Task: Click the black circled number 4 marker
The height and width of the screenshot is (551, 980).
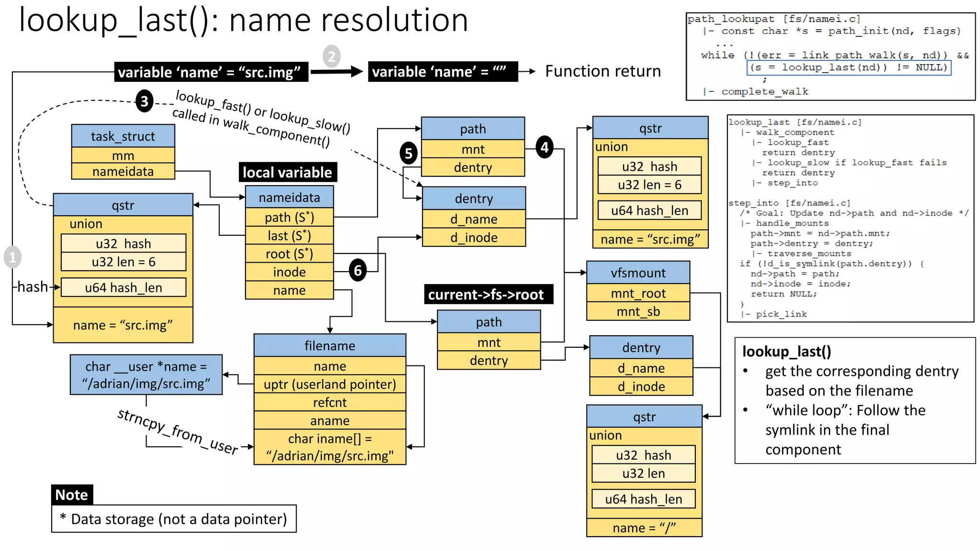Action: tap(545, 148)
